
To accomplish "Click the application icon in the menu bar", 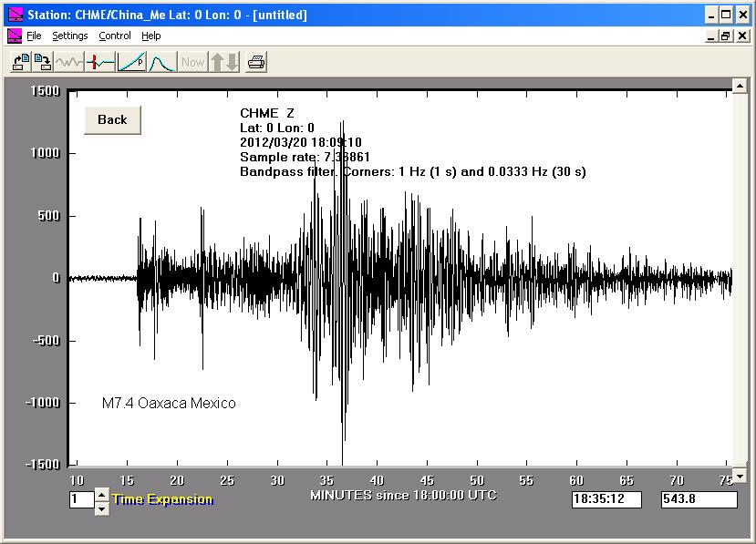I will [x=15, y=36].
